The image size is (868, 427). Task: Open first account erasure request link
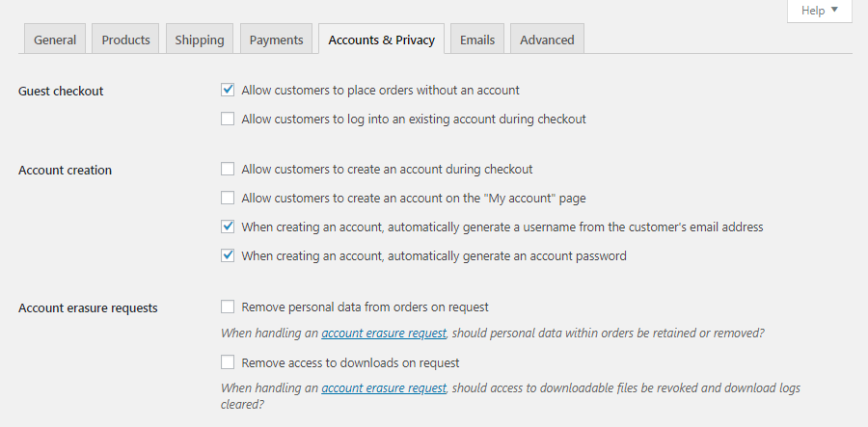coord(384,333)
